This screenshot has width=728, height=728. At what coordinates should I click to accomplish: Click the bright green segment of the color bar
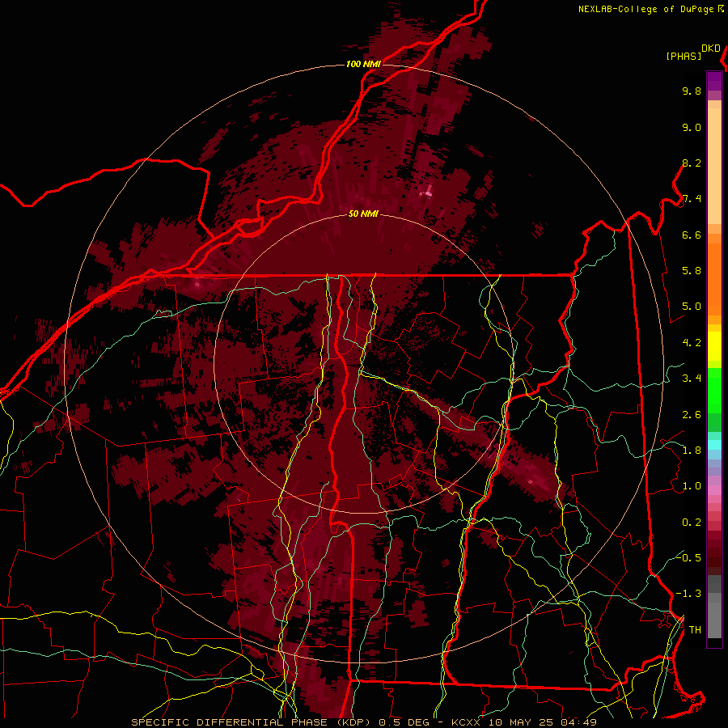[x=714, y=390]
